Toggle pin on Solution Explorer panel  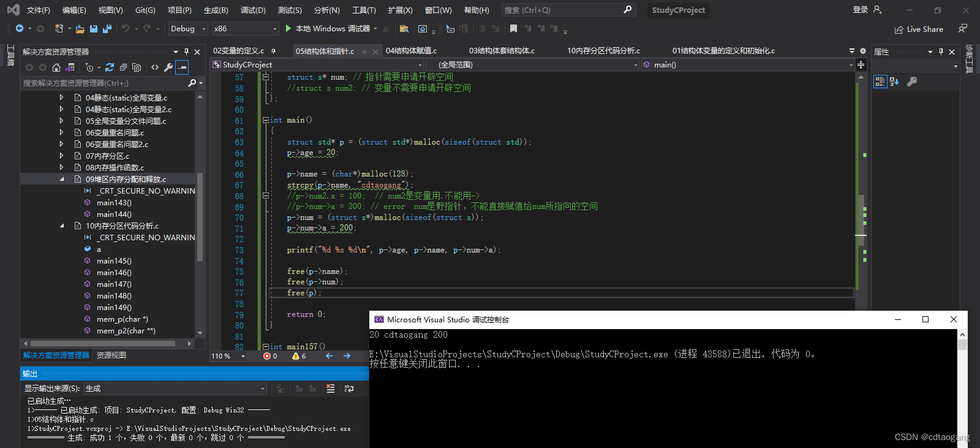coord(186,52)
